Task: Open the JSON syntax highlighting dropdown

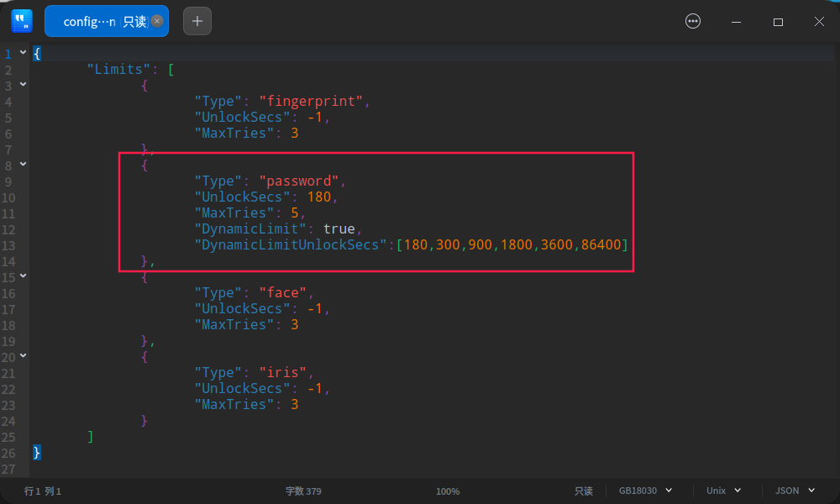Action: (794, 491)
